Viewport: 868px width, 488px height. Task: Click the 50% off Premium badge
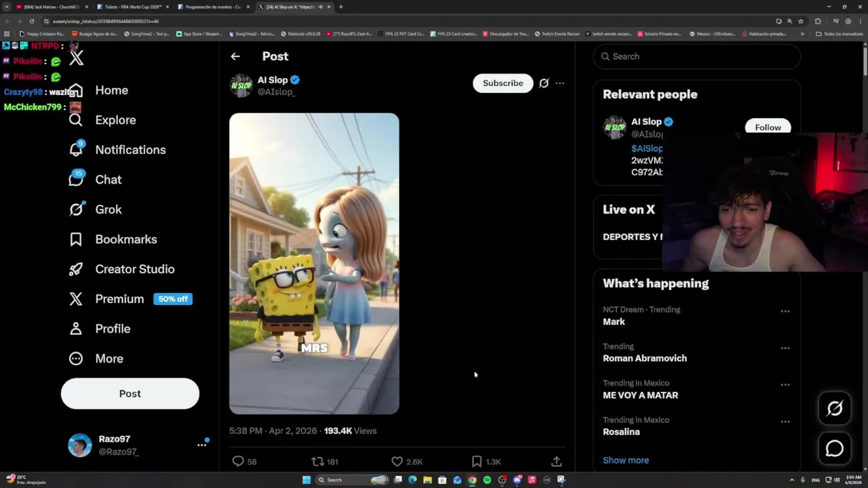click(173, 299)
